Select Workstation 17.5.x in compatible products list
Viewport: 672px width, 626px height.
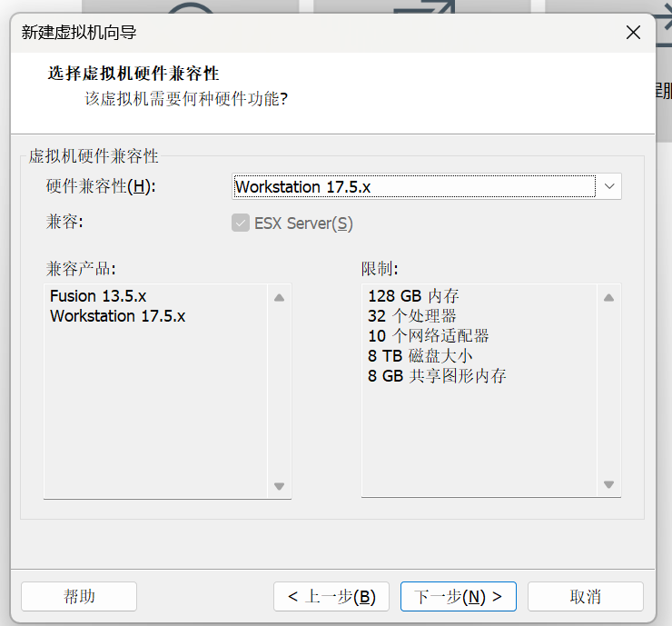[118, 316]
